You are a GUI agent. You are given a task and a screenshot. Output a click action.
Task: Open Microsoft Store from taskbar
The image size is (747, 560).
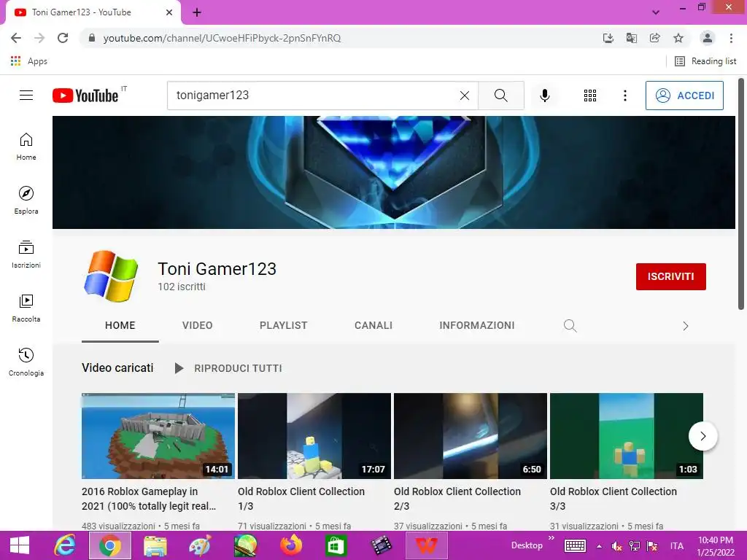tap(336, 545)
